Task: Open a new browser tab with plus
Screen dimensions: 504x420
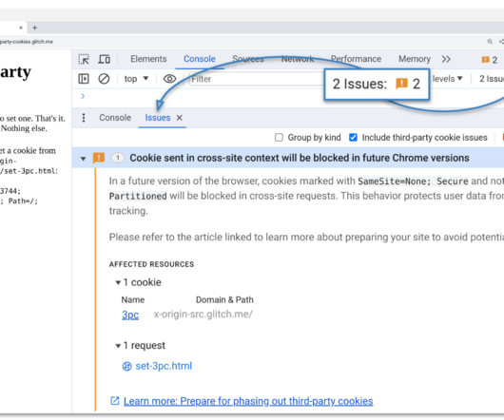Action: [x=35, y=28]
